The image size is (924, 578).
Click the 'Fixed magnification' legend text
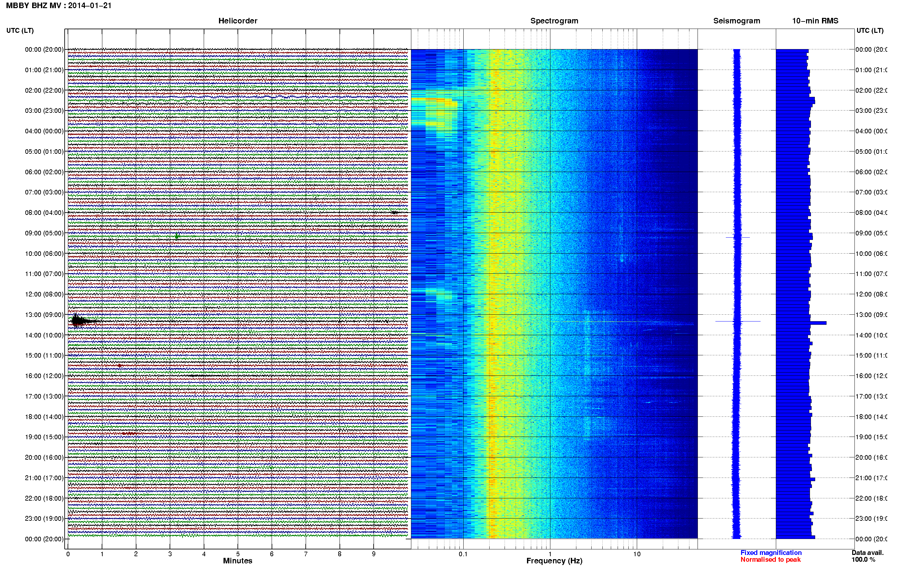[771, 553]
